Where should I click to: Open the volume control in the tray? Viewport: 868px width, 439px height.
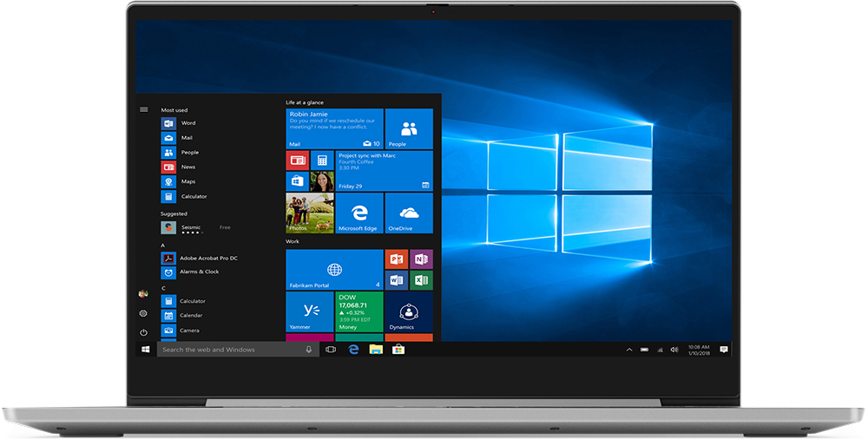tap(674, 350)
